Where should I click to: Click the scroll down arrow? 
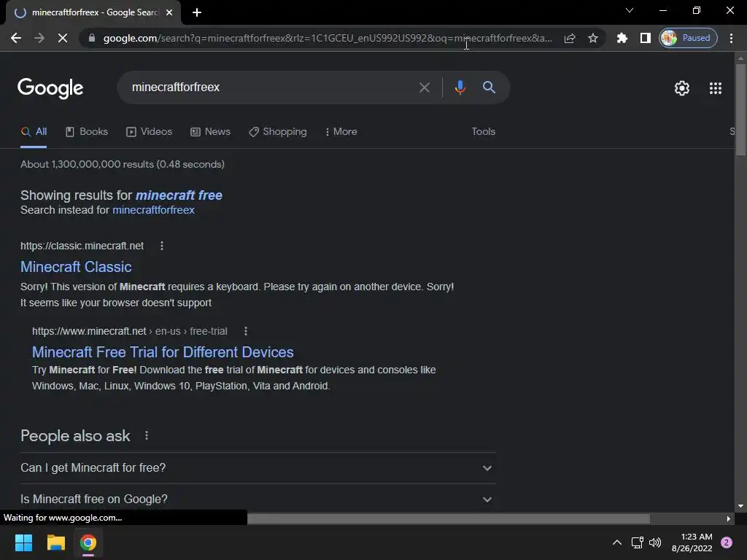click(x=740, y=506)
